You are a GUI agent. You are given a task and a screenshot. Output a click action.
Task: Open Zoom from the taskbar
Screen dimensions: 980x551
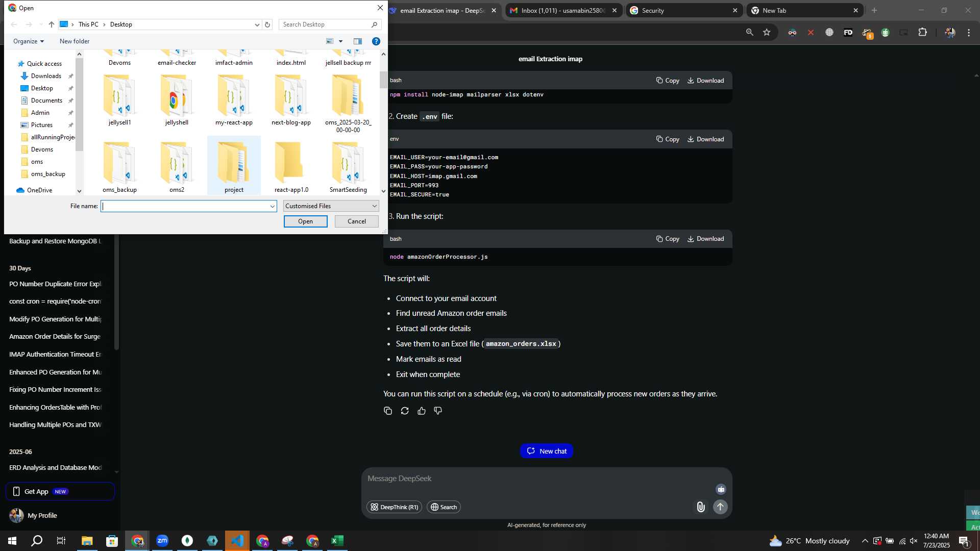point(162,541)
